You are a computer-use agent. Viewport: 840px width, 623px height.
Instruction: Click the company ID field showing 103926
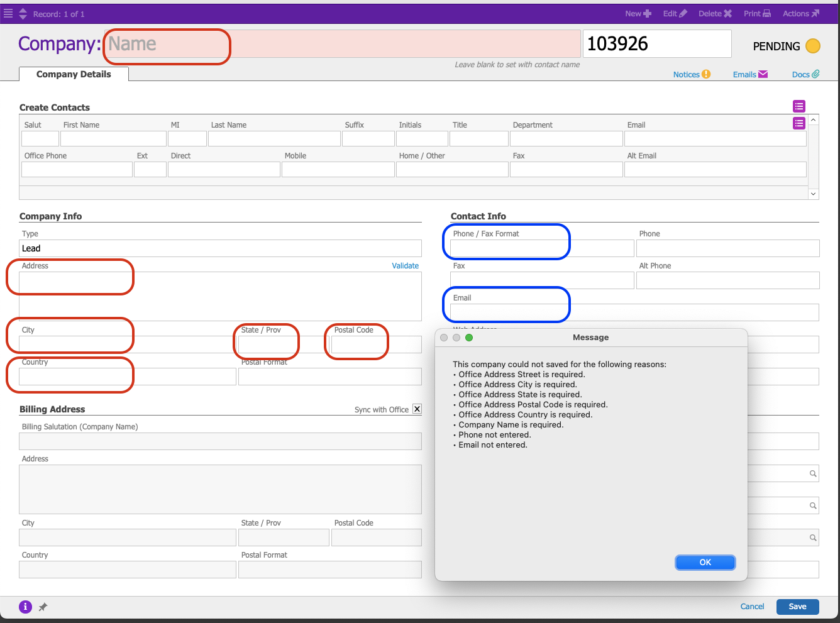click(x=657, y=44)
